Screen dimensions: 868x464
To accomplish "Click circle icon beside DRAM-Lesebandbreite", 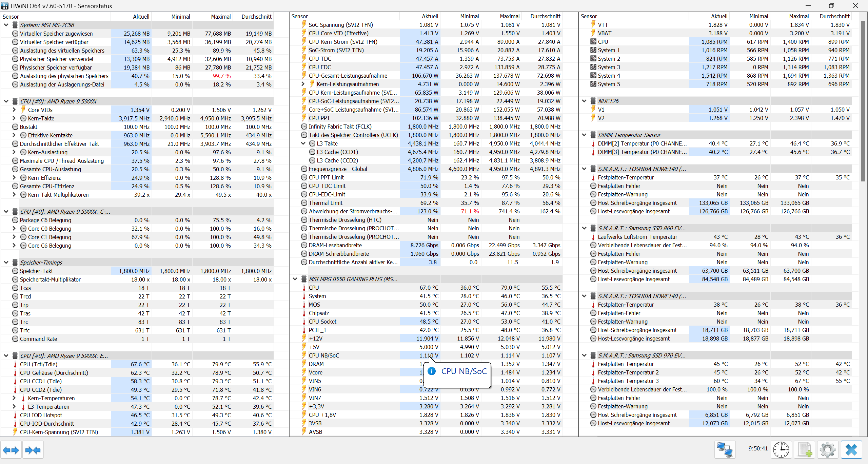I will (x=304, y=245).
